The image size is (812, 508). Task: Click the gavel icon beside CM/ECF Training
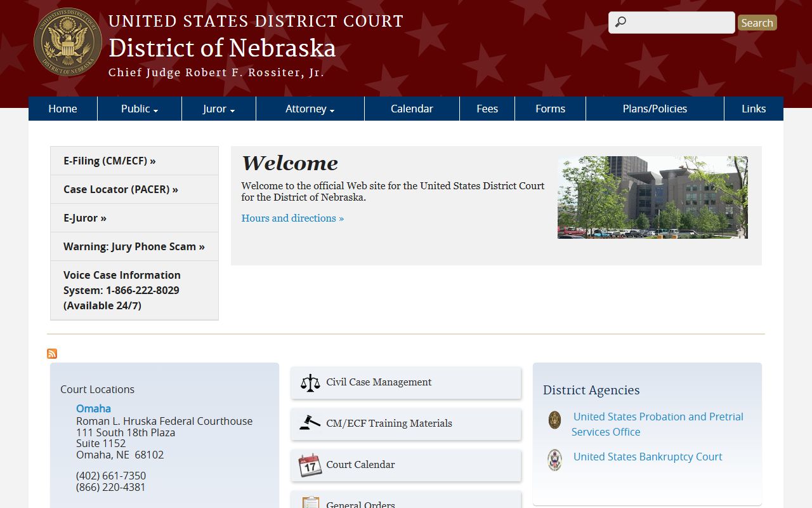pos(310,424)
